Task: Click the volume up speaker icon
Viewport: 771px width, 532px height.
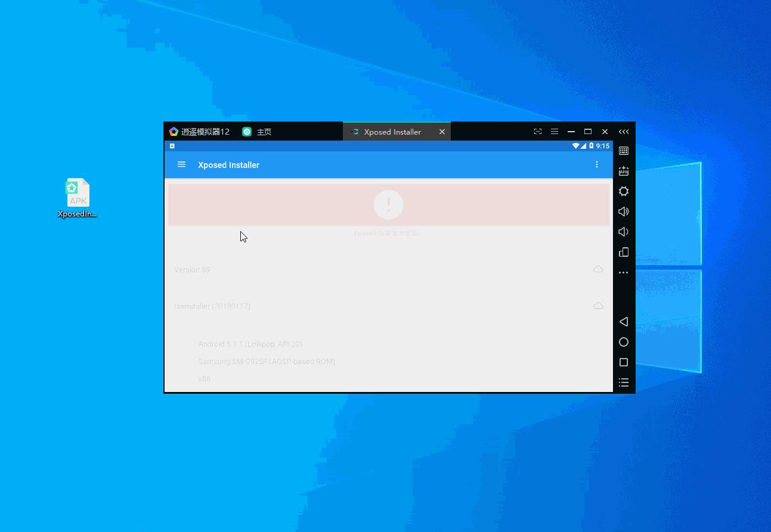Action: 624,211
